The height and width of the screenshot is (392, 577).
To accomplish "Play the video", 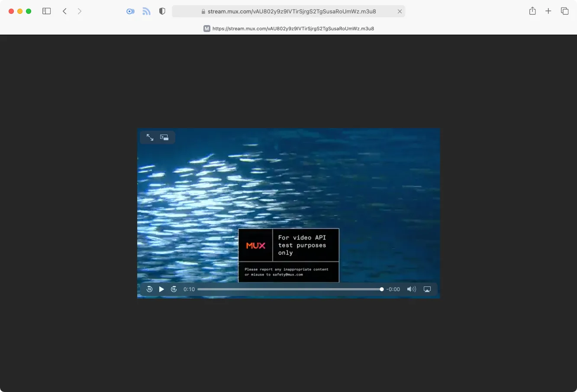I will point(161,289).
